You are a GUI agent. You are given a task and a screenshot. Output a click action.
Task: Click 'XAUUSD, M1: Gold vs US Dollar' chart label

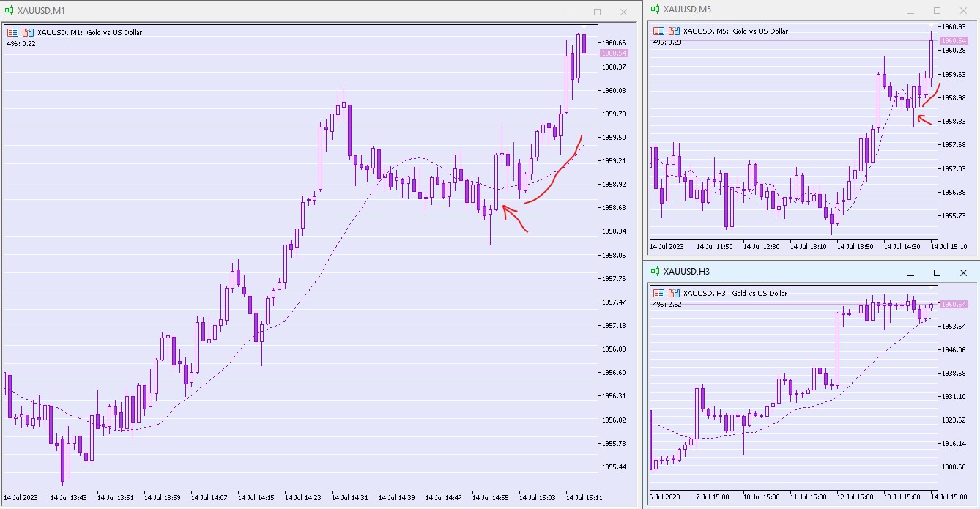[90, 32]
